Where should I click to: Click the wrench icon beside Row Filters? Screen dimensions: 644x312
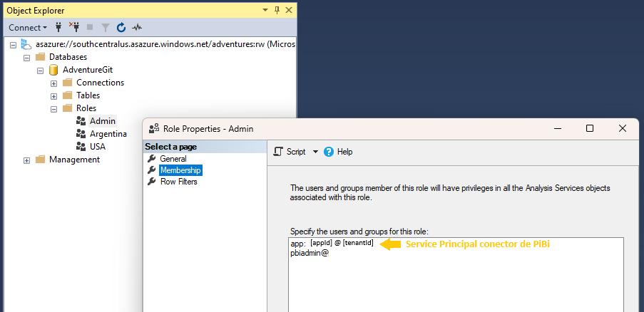[x=152, y=182]
